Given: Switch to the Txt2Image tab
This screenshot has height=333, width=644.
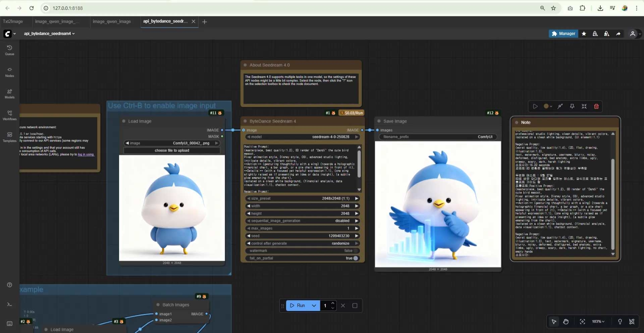Looking at the screenshot, I should coord(13,21).
